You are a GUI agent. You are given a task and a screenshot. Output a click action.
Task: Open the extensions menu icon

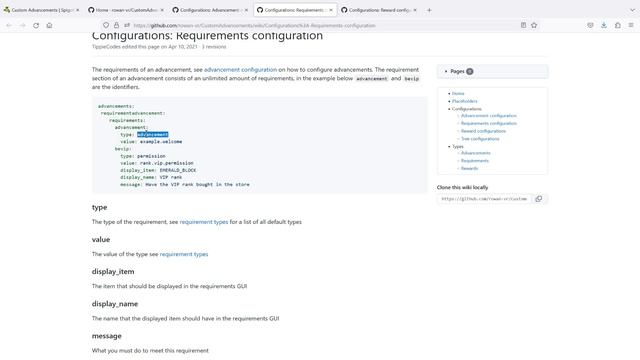pos(618,25)
